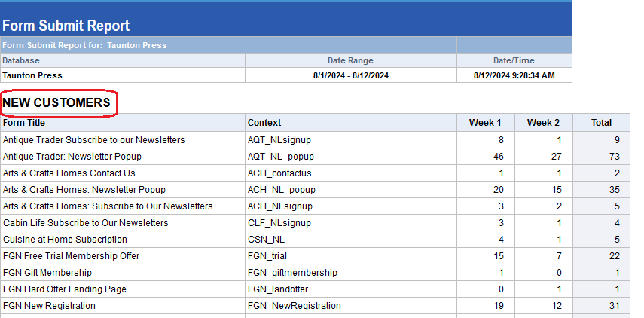Select the Form Title column header
Viewport: 644px width, 318px height.
[x=24, y=122]
